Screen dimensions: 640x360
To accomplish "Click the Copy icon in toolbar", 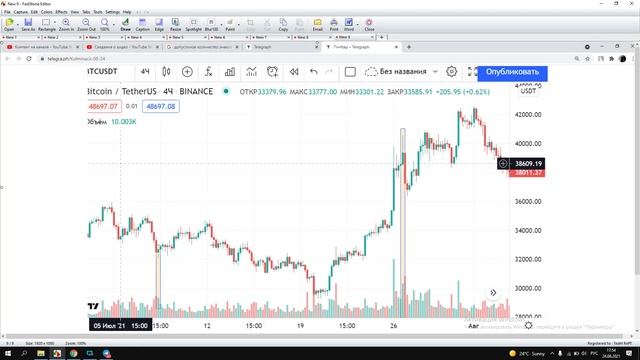I will 283,23.
